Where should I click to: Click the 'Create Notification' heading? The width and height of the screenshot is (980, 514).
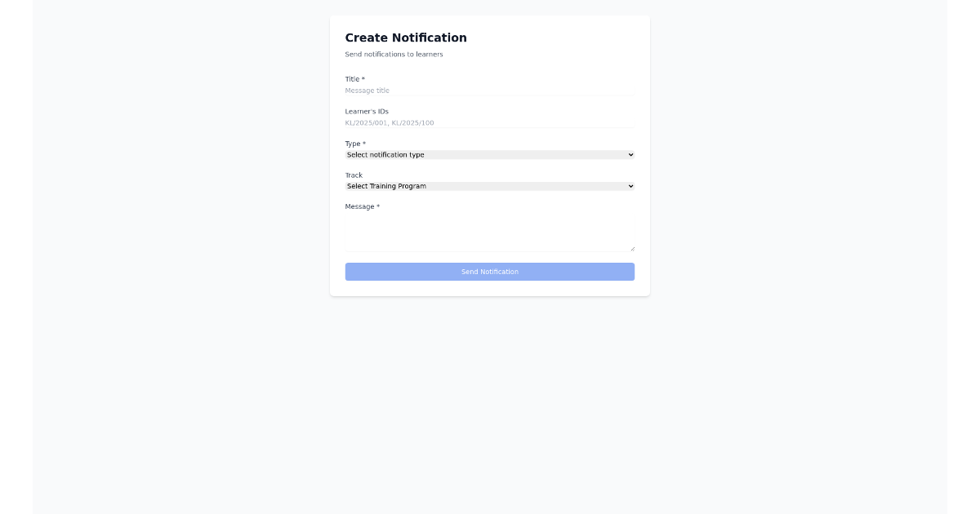[x=406, y=38]
